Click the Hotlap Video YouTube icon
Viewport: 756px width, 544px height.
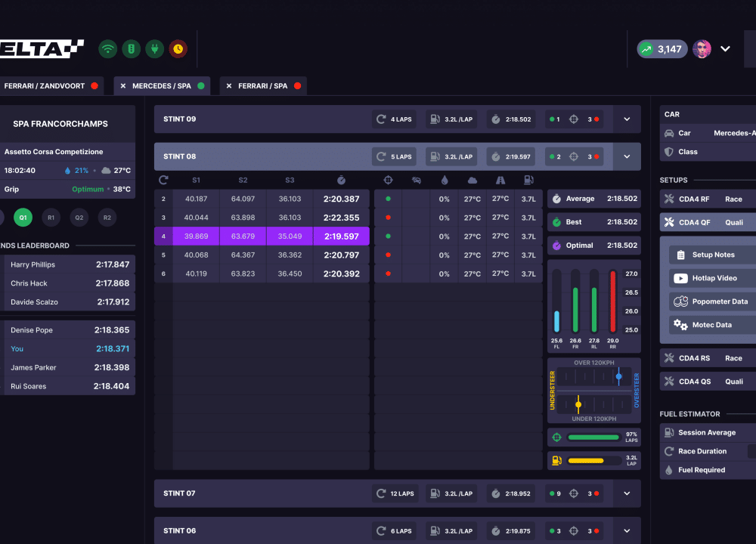(680, 278)
